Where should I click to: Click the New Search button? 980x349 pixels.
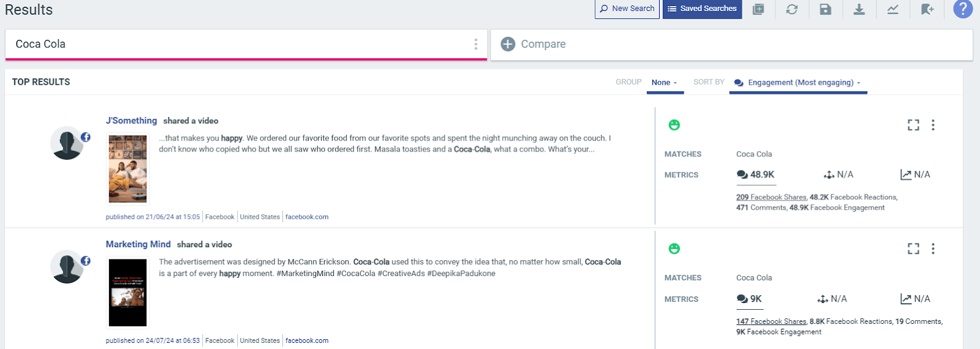click(x=627, y=9)
